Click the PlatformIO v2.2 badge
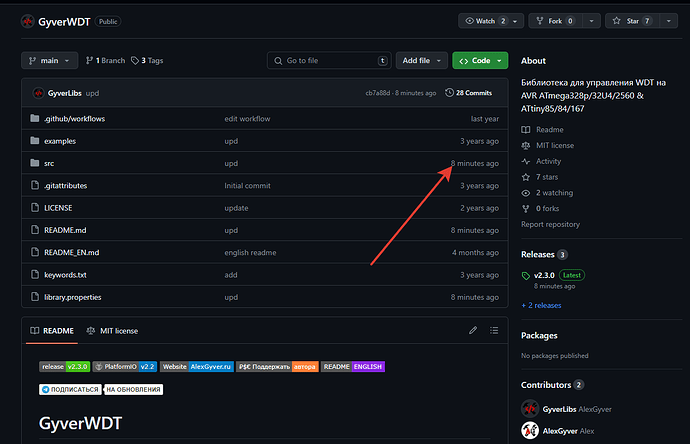This screenshot has width=690, height=444. [125, 367]
